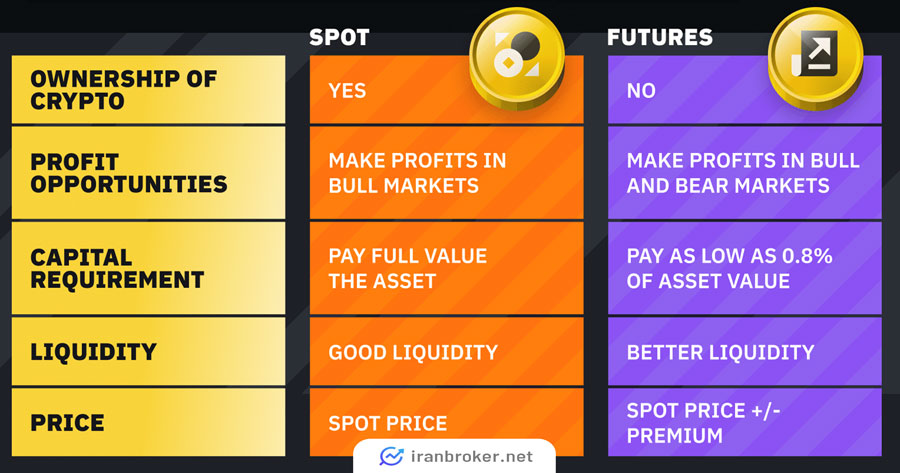Click the Ownership of Crypto row label
Screen dimensions: 900x473
148,90
